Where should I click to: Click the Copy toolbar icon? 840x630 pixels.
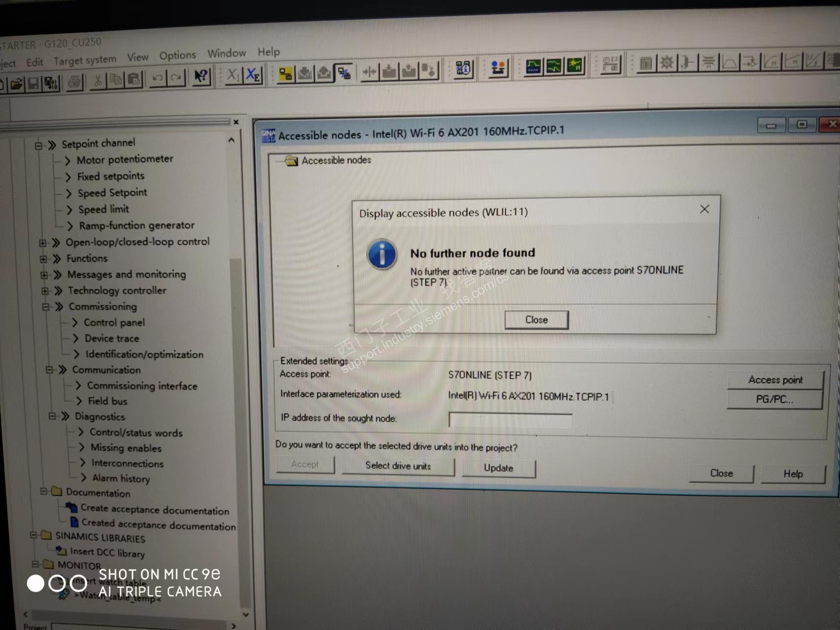point(116,80)
